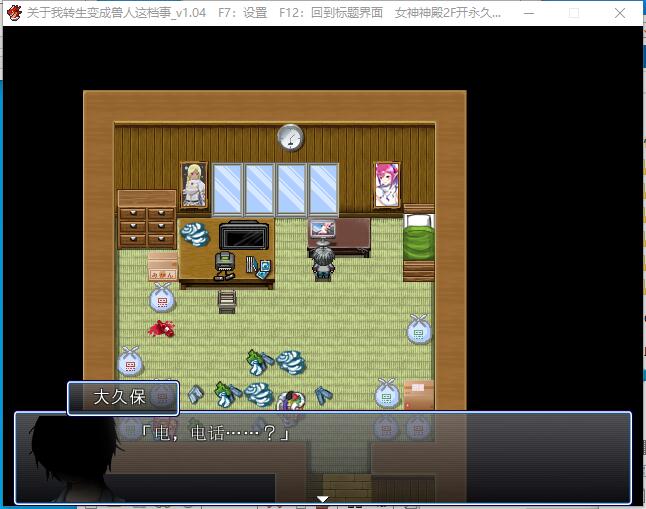Click the game console on the desk
This screenshot has width=646, height=509.
[226, 263]
